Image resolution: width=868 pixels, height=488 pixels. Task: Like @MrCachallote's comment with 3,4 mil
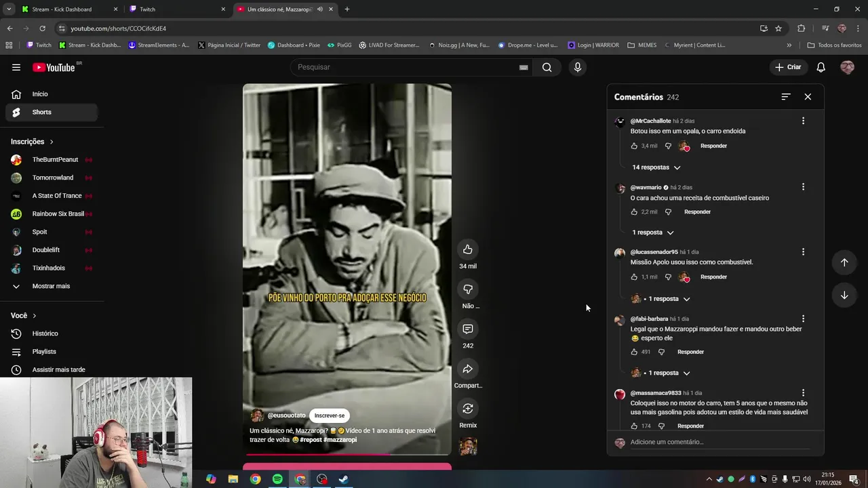click(x=634, y=146)
